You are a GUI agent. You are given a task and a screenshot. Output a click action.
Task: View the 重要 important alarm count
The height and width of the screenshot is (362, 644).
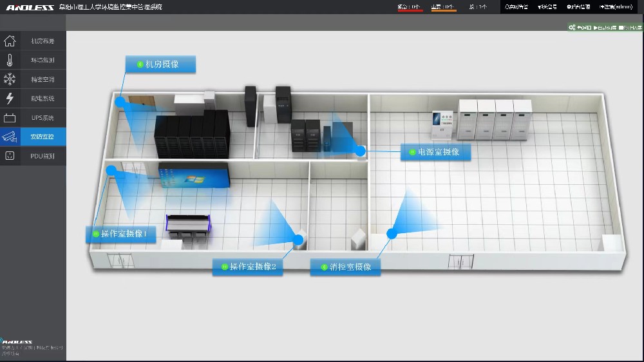443,7
